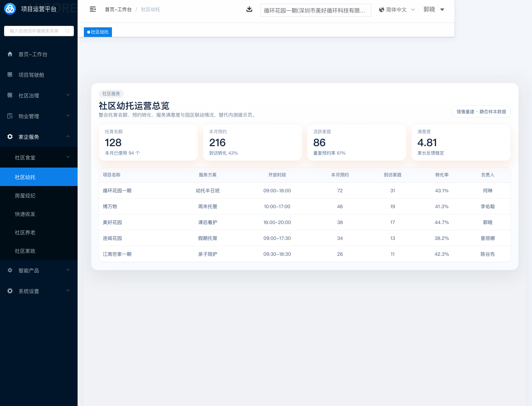Click the 首页-工作台 breadcrumb link

point(118,9)
